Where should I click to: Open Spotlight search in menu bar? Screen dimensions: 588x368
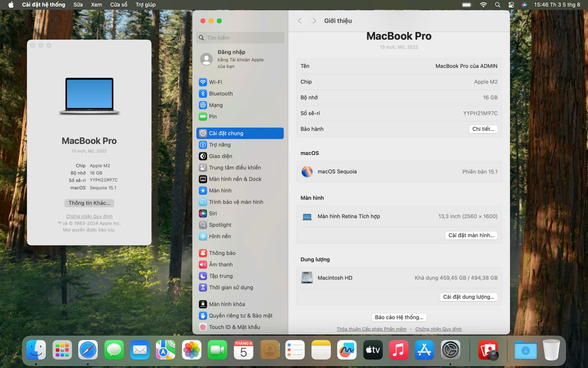498,5
